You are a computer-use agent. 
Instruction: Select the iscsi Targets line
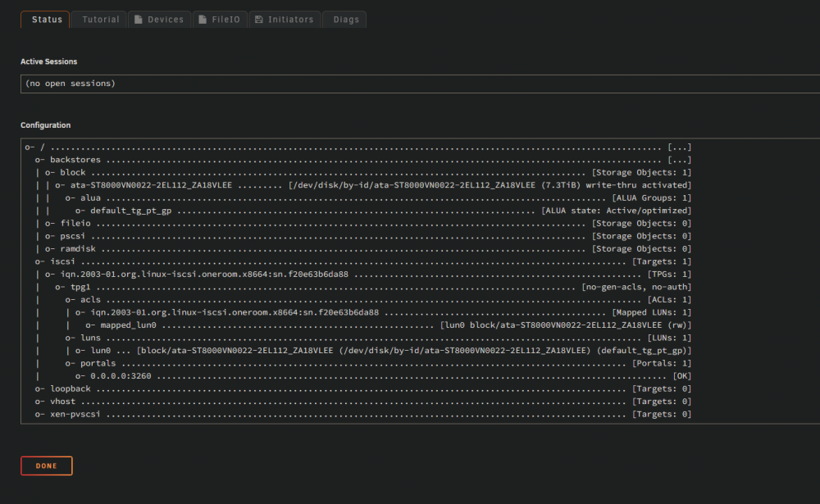(x=363, y=261)
